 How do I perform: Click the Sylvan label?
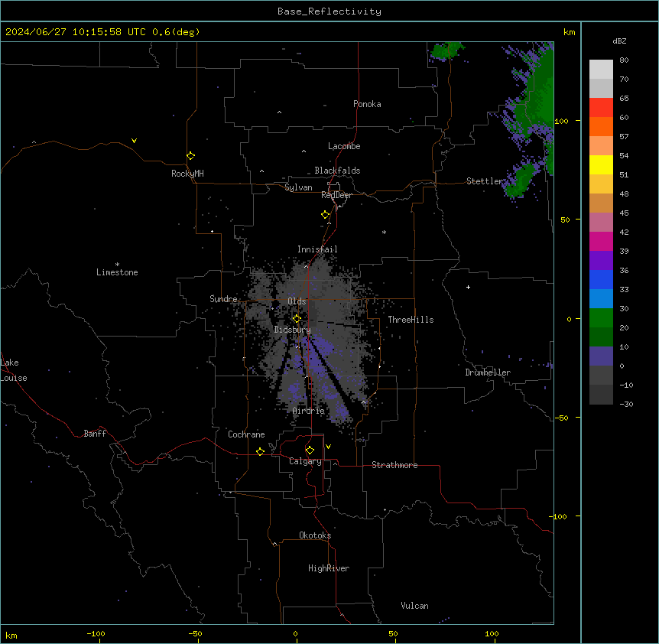point(298,187)
